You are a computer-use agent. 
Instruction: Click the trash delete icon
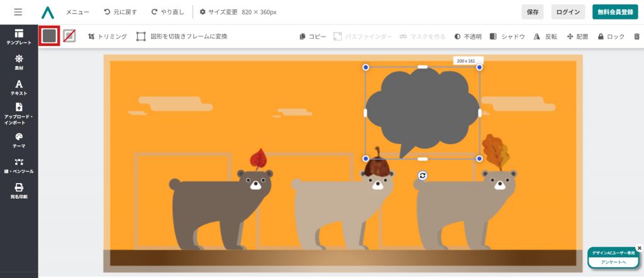pyautogui.click(x=637, y=36)
